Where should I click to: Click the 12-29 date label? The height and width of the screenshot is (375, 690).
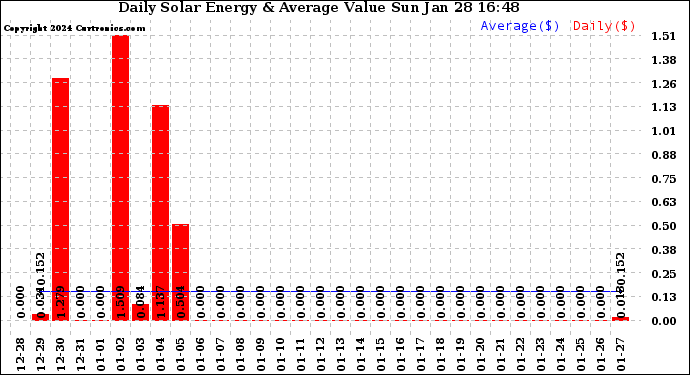[x=40, y=354]
